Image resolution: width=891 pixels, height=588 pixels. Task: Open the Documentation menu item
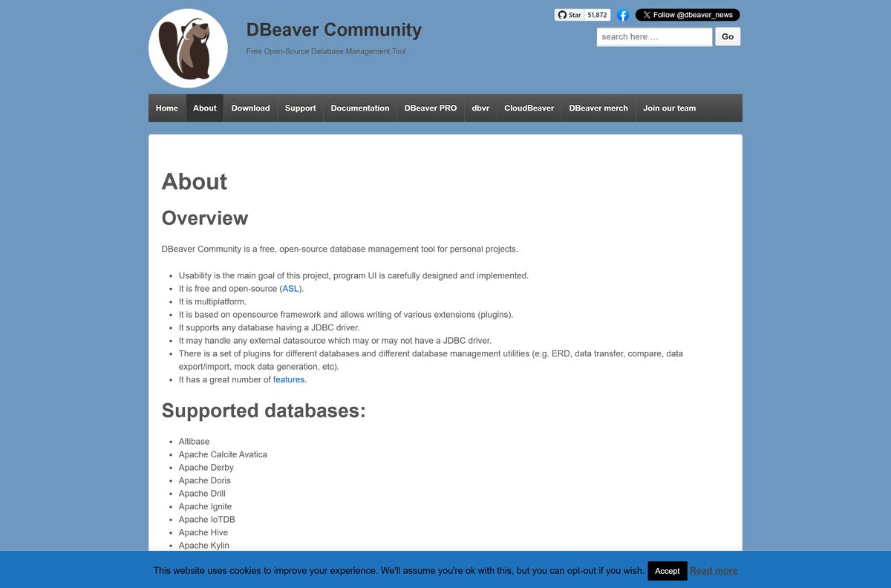(360, 108)
